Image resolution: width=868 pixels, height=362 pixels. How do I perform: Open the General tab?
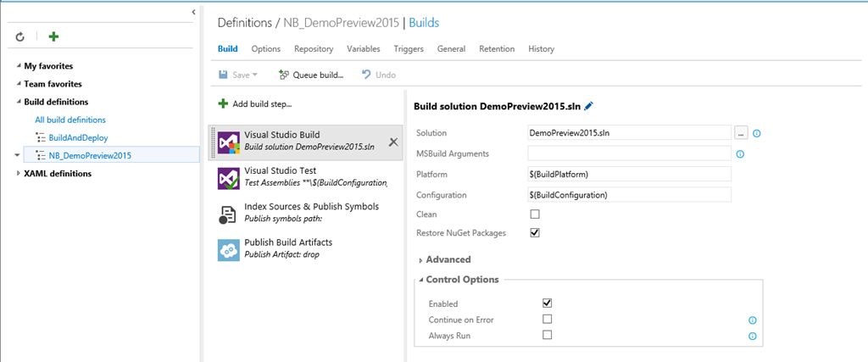[x=451, y=48]
